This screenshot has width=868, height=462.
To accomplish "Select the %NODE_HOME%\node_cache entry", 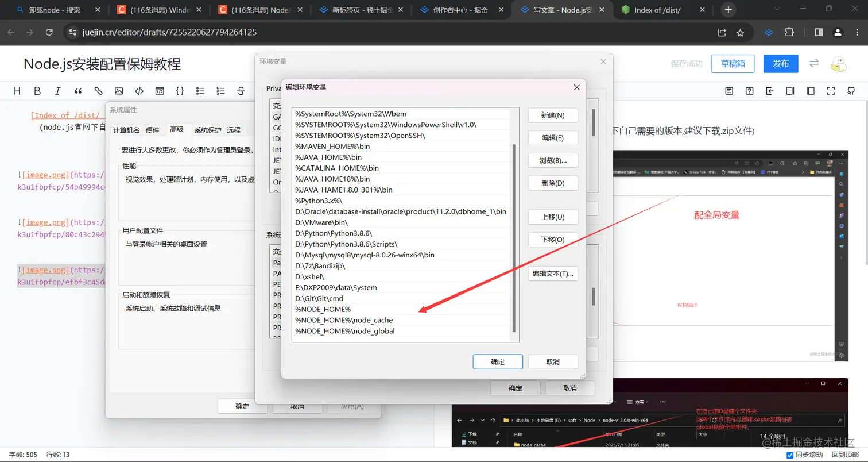I will click(x=400, y=320).
